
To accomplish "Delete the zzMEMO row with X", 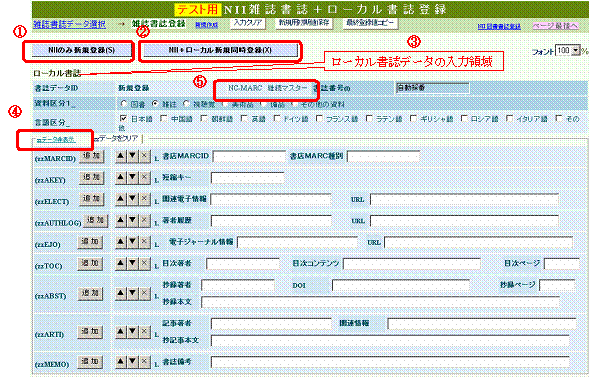I will coord(144,362).
